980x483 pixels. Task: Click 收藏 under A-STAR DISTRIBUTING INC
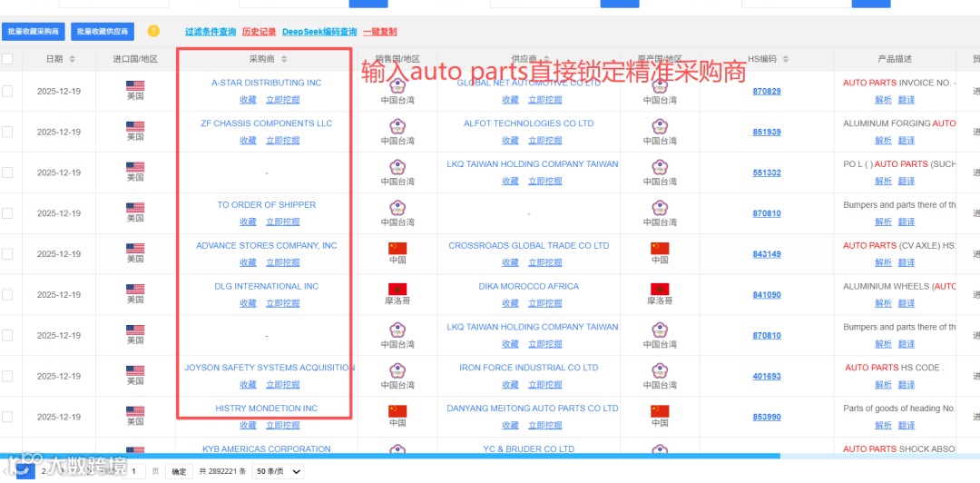(x=248, y=100)
